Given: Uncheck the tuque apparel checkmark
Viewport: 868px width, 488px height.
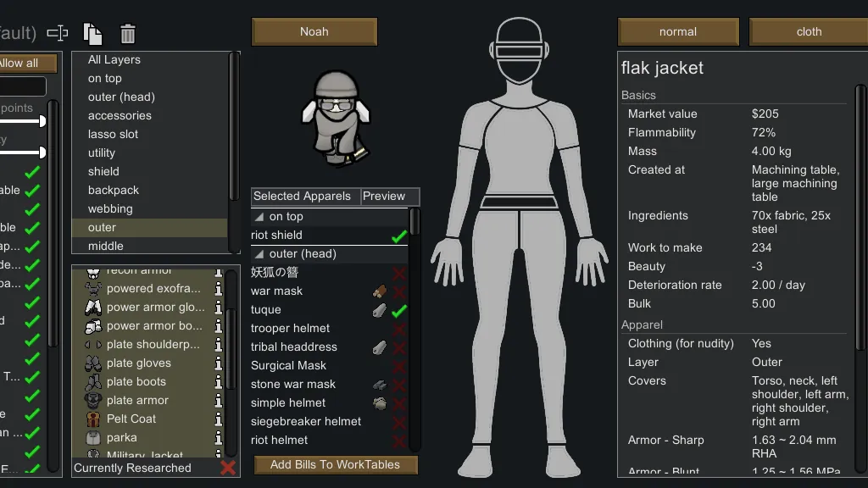Looking at the screenshot, I should point(398,310).
